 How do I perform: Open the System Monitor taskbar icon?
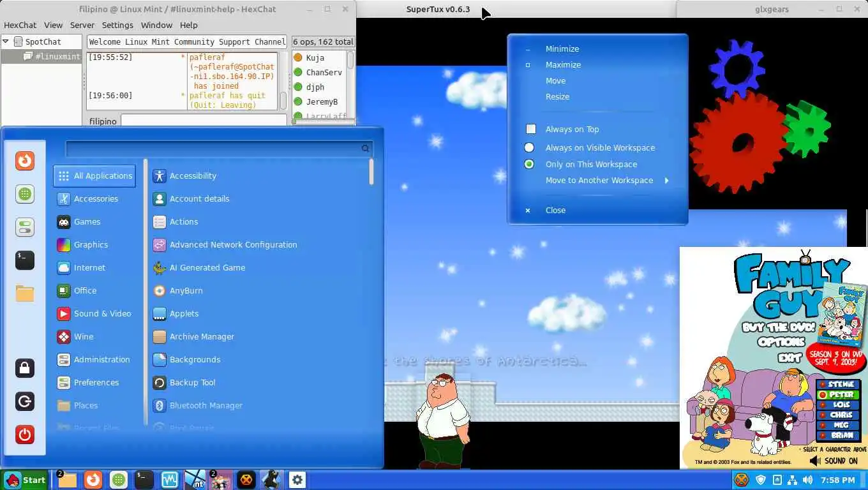(x=170, y=480)
